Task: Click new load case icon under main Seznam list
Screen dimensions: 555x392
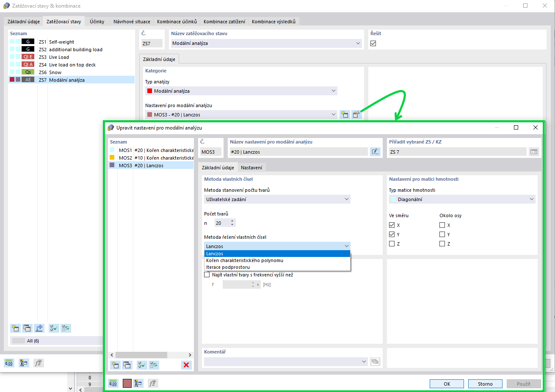Action: [15, 328]
